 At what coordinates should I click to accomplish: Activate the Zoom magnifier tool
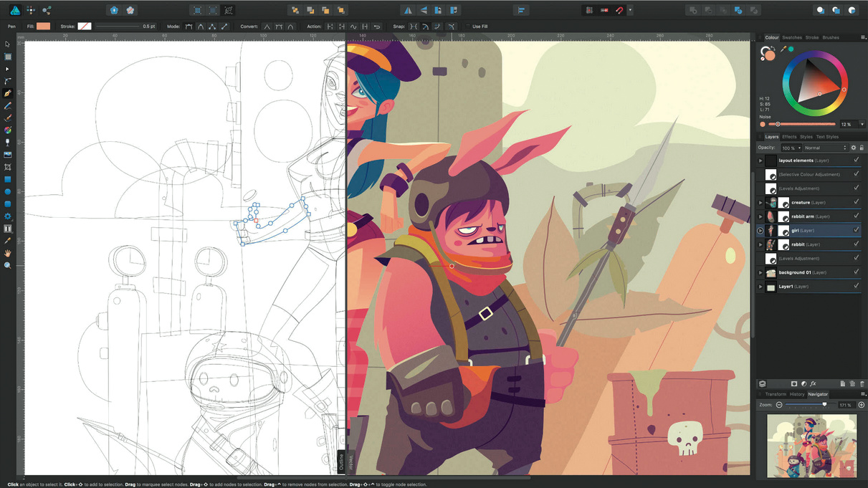(x=8, y=265)
